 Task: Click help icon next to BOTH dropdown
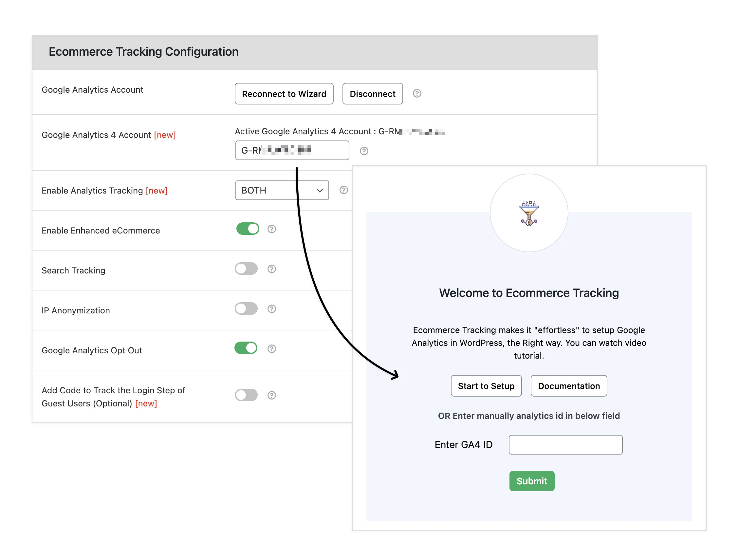point(343,190)
